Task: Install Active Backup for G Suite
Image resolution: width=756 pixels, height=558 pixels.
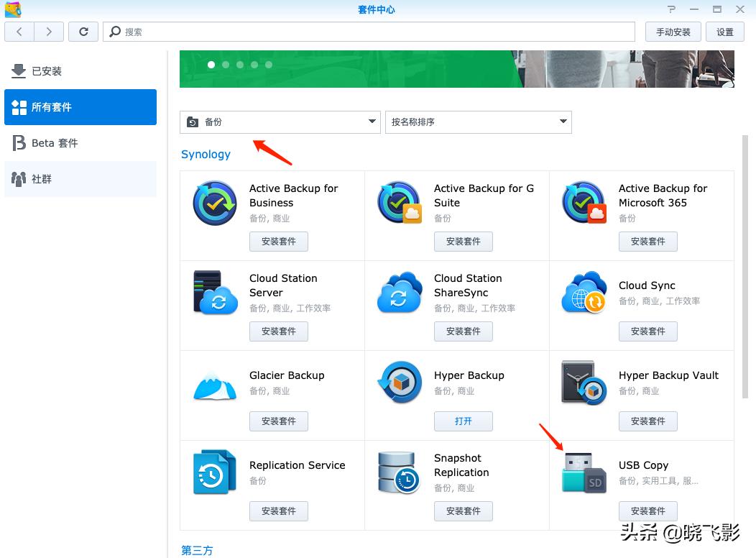Action: (463, 242)
